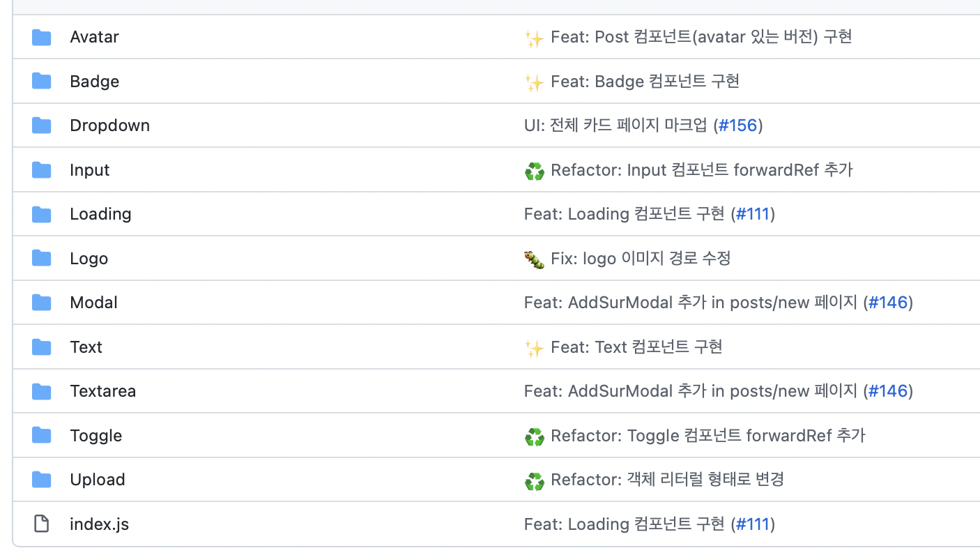Open pull request #146 in Textarea row
Image resolution: width=980 pixels, height=555 pixels.
click(888, 391)
